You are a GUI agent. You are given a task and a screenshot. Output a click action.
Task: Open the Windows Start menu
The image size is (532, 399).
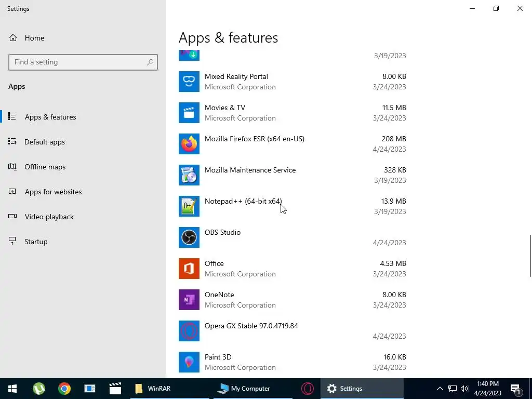12,389
